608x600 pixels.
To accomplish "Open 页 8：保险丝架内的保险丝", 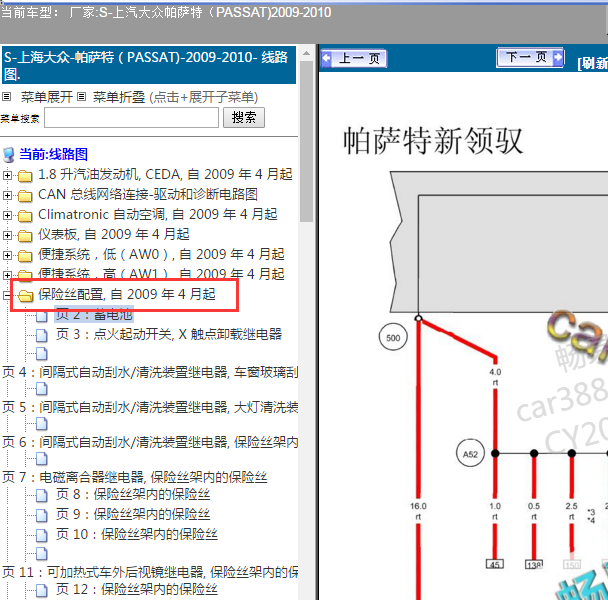I will (133, 494).
